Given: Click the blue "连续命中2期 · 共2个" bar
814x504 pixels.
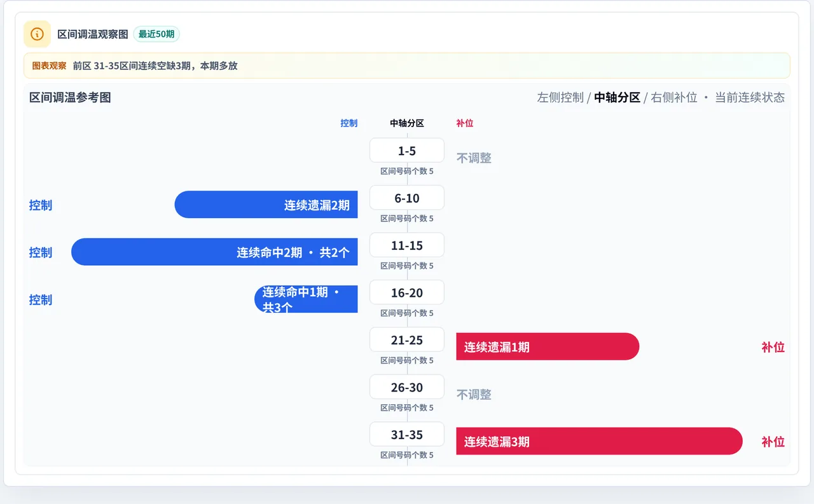Looking at the screenshot, I should (214, 252).
